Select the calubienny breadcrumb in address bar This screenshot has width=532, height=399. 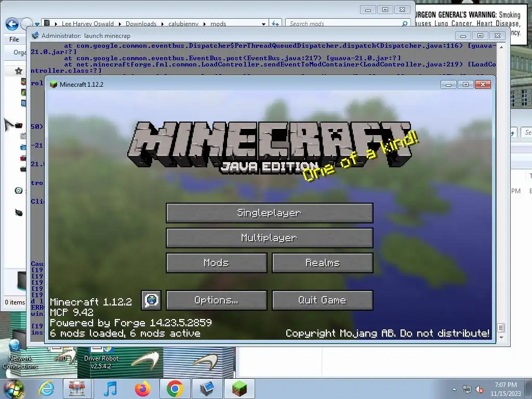183,24
